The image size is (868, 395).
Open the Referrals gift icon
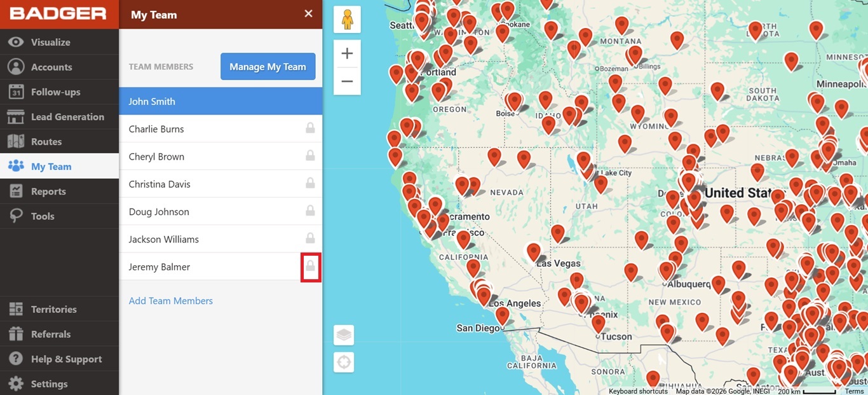point(16,334)
